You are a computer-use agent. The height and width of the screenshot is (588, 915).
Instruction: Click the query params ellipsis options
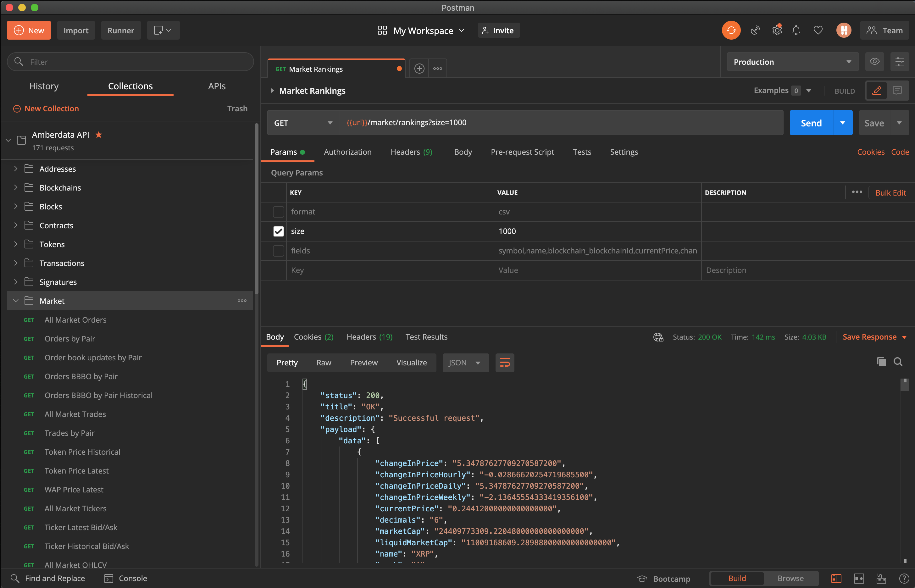(857, 192)
